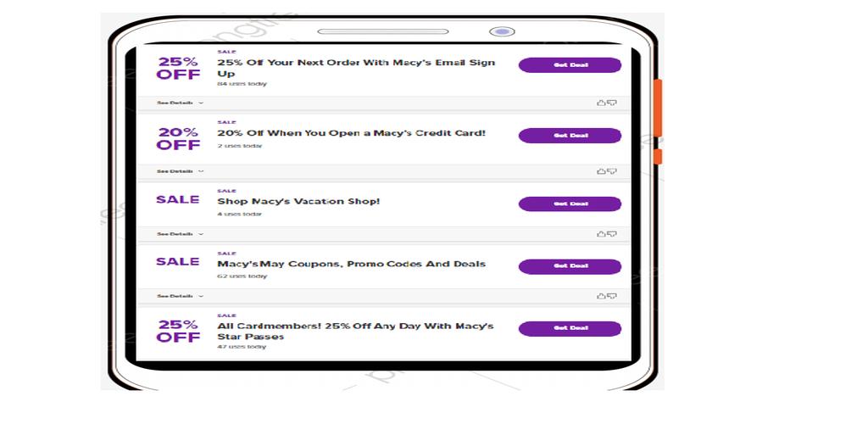Thumbs up the 25% email sign up deal
868x424 pixels.
(601, 103)
